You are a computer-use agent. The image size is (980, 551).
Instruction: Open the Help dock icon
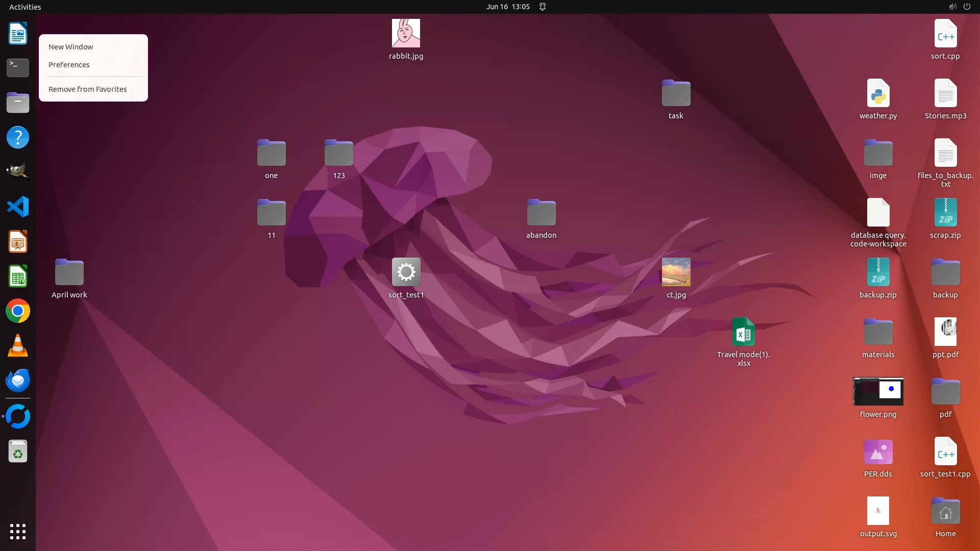[x=18, y=137]
